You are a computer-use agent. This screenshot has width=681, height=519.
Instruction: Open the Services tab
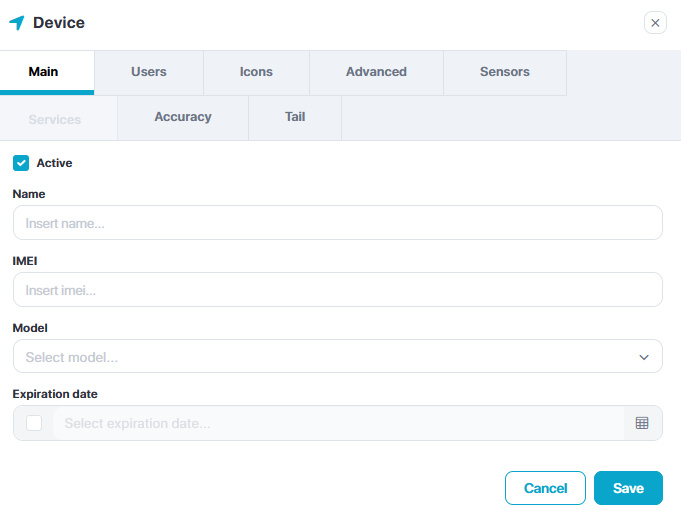click(55, 119)
